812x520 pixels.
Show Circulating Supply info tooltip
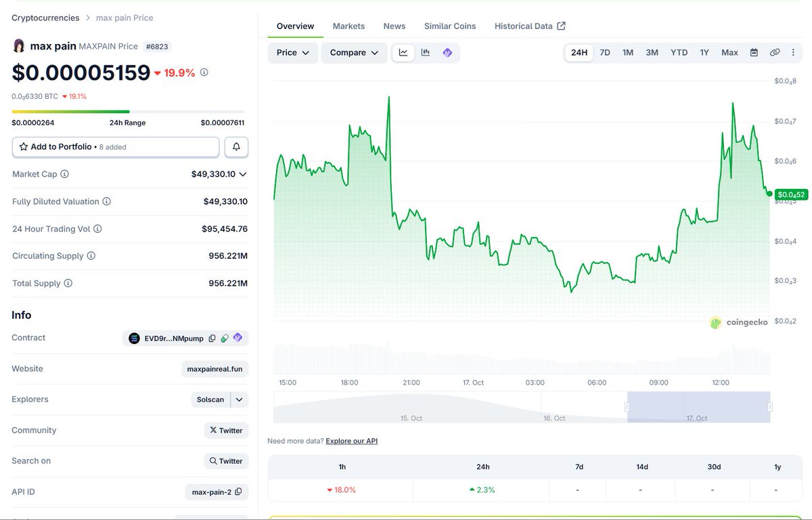pyautogui.click(x=91, y=256)
